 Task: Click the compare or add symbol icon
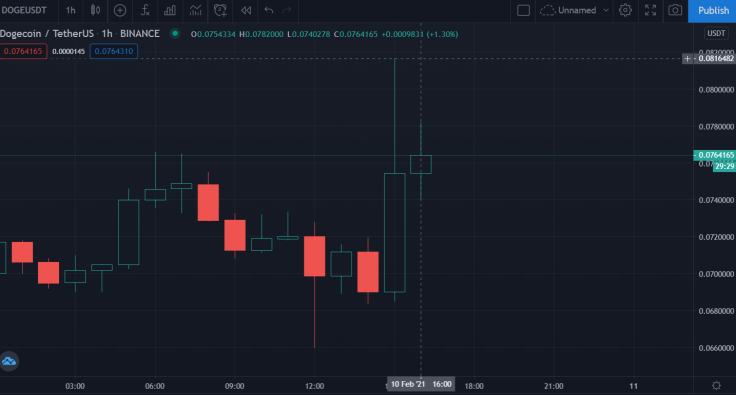[120, 10]
